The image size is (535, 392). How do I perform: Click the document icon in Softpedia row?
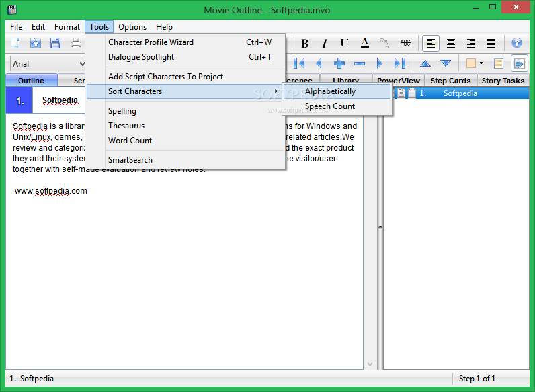pos(401,93)
